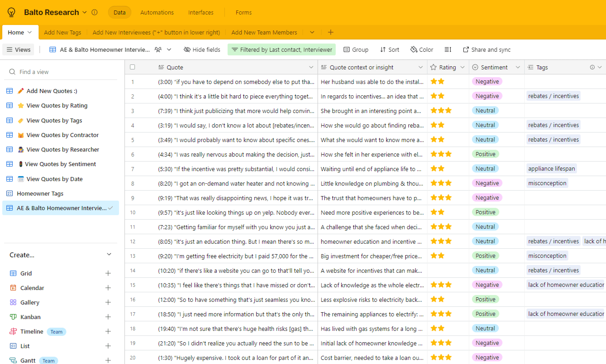Collapse the Create section chevron

click(x=109, y=255)
